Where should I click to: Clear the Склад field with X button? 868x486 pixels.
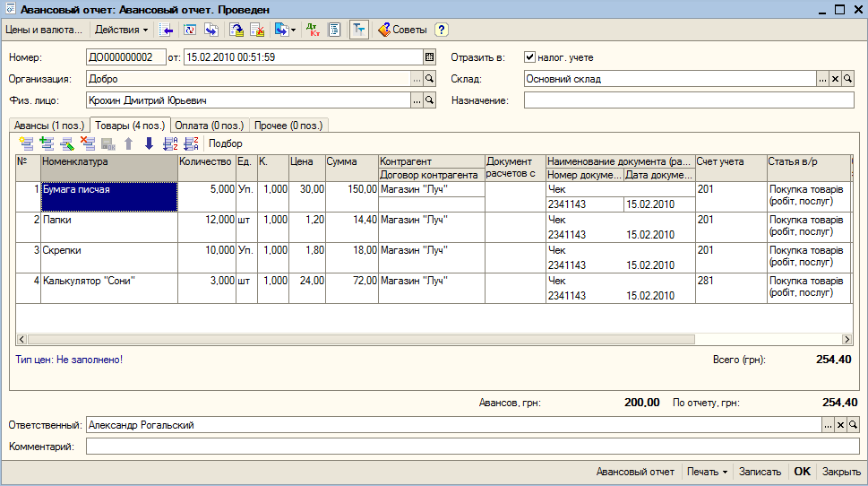[836, 79]
